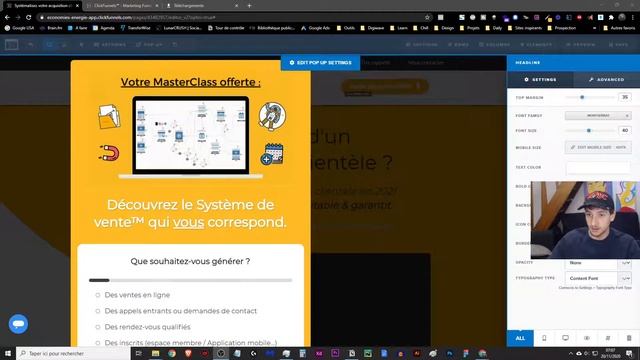Switch to the Téléchargements browser tab
This screenshot has height=360, width=640.
pyautogui.click(x=202, y=6)
